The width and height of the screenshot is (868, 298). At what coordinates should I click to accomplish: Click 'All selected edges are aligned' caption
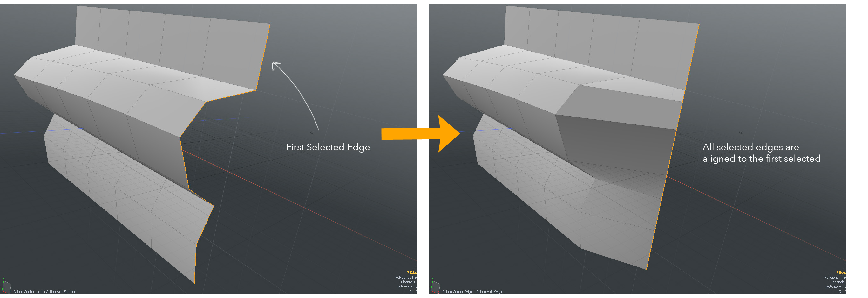tap(761, 153)
